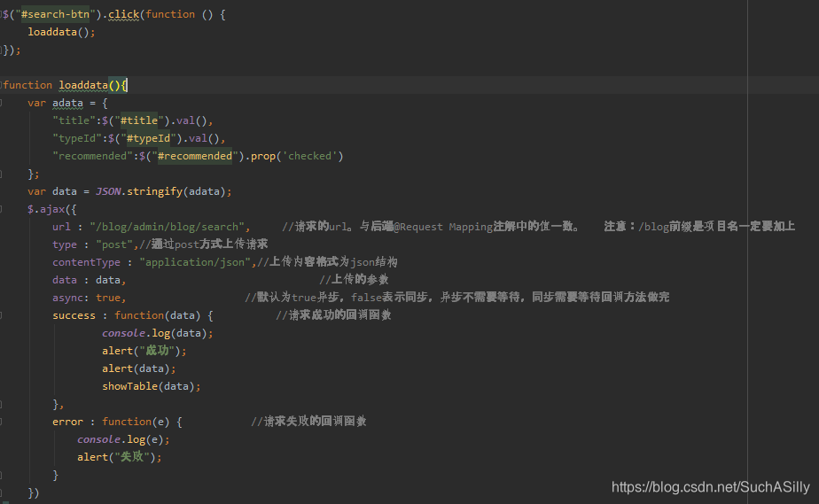Click the true value after async
Viewport: 819px width, 504px height.
pyautogui.click(x=108, y=298)
